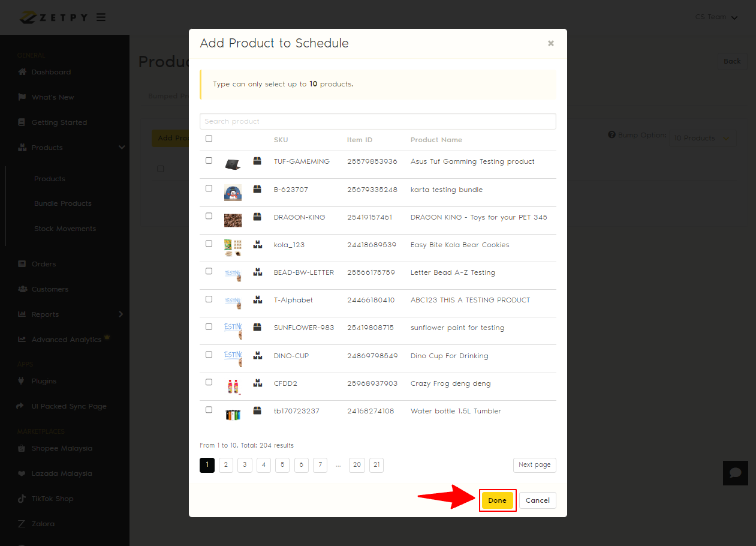
Task: Check the tb170723237 product checkbox
Action: coord(209,410)
